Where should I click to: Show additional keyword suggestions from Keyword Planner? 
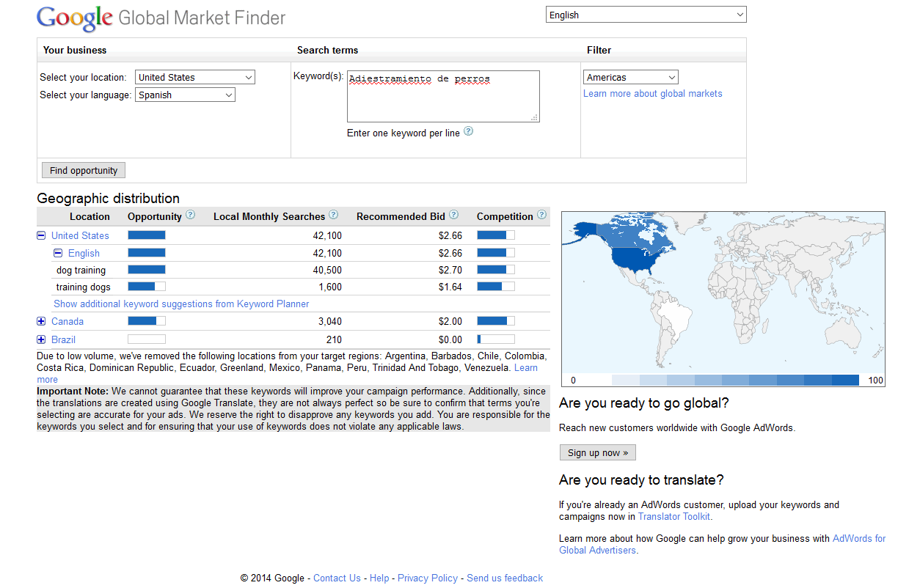click(x=181, y=304)
